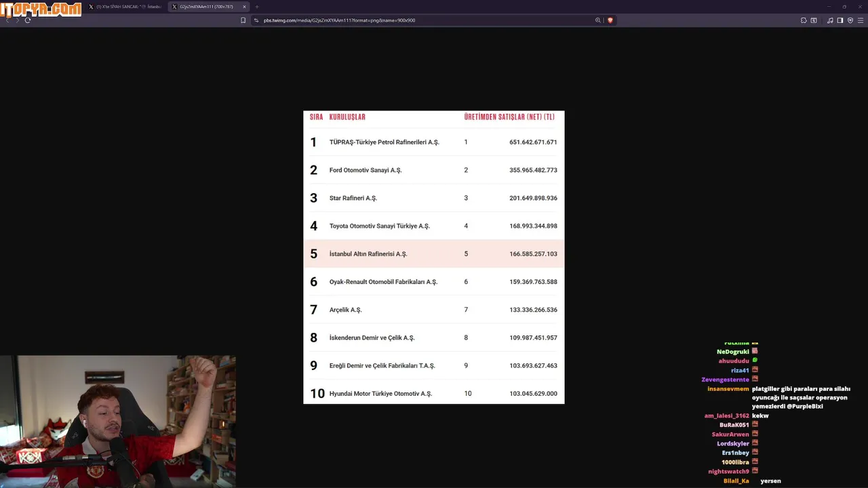Click Ereğli Demir ve Çelik Fabrikaları T.A.Ş.
The height and width of the screenshot is (488, 868).
pos(382,365)
